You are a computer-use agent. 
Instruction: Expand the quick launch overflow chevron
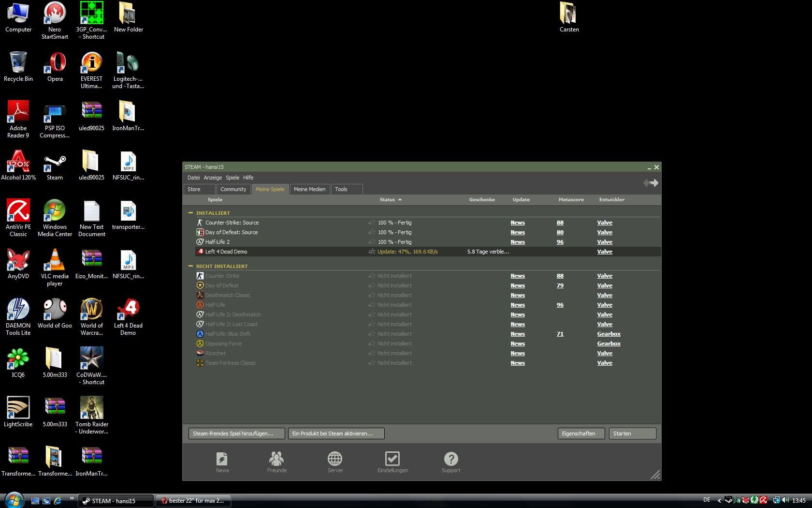[72, 498]
